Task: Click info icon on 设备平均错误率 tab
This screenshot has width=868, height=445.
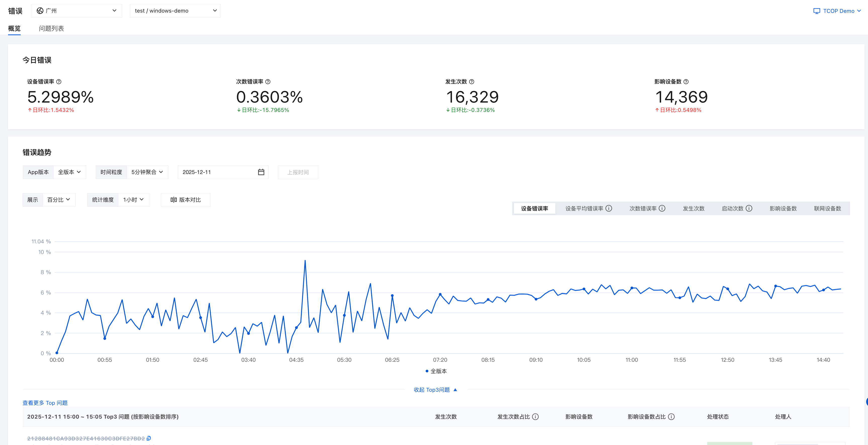Action: click(609, 208)
